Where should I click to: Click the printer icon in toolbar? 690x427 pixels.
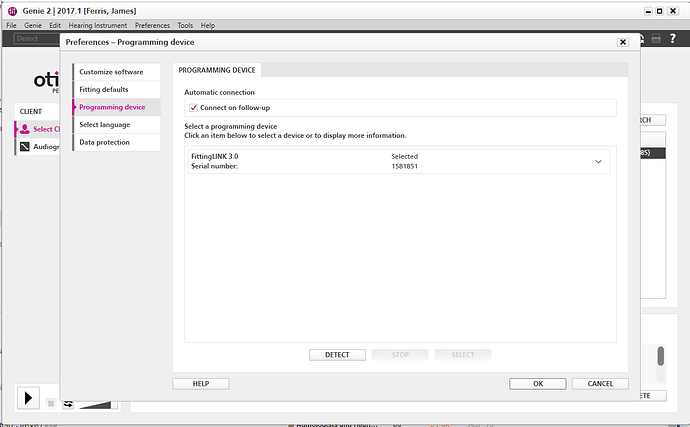[x=656, y=38]
